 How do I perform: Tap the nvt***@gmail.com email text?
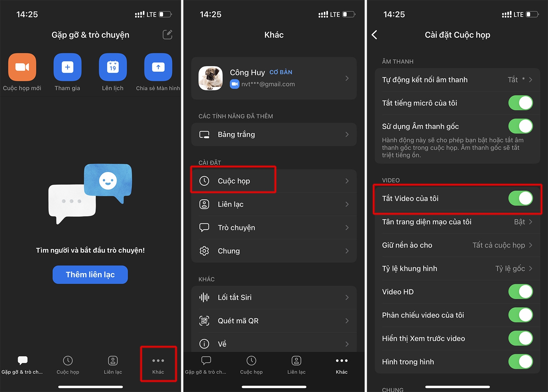[x=268, y=84]
